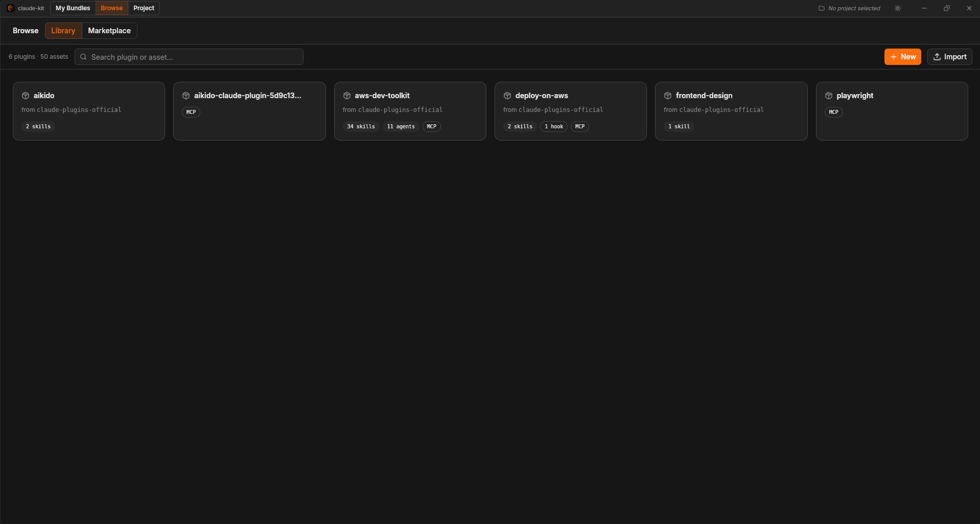This screenshot has height=524, width=980.
Task: Open the frontend-design plugin card
Action: (x=731, y=111)
